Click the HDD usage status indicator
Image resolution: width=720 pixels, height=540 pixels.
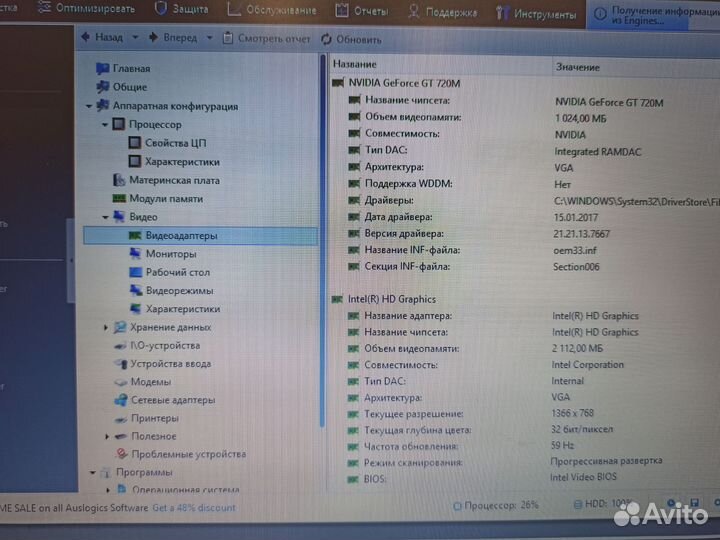pyautogui.click(x=603, y=504)
